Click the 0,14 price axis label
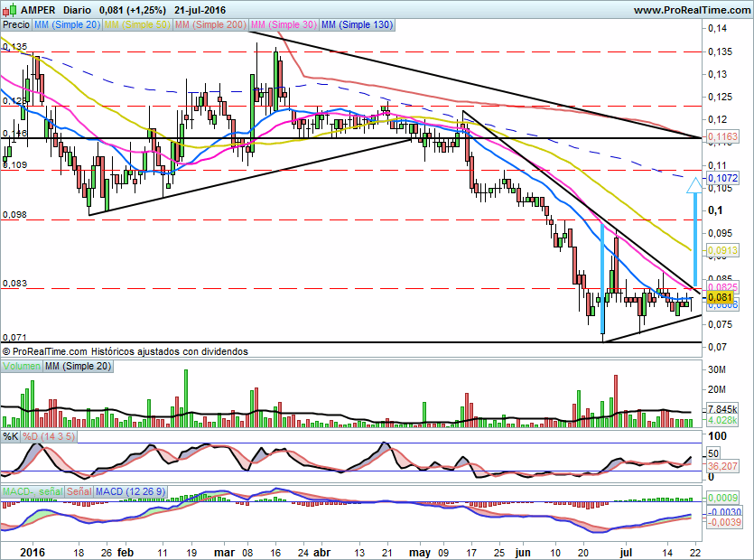Image resolution: width=754 pixels, height=560 pixels. tap(718, 28)
